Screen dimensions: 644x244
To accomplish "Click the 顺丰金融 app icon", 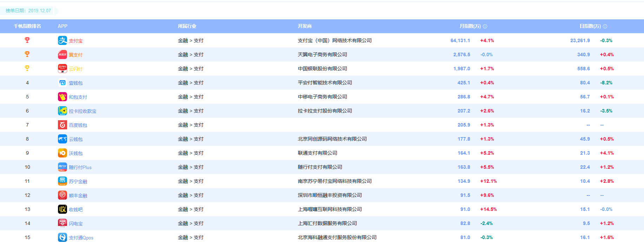I will 63,195.
